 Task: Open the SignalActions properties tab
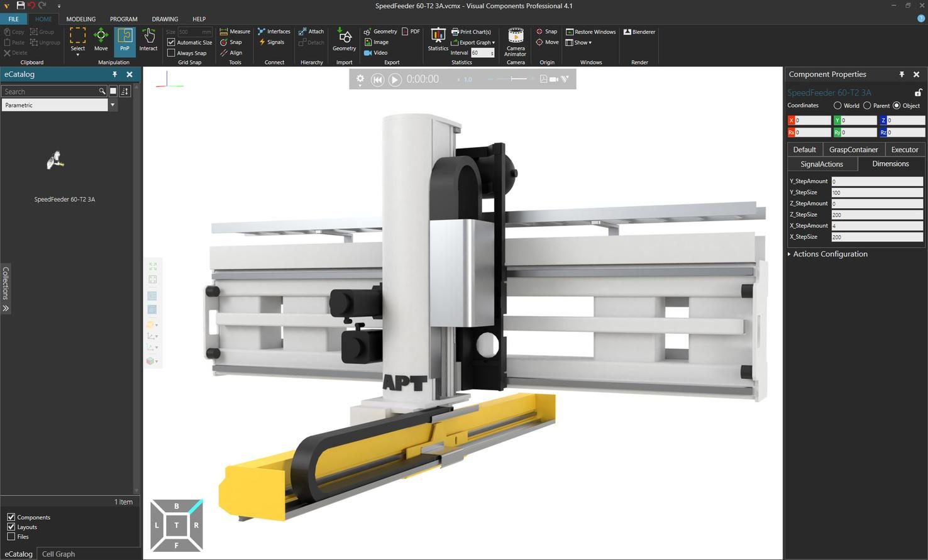821,163
